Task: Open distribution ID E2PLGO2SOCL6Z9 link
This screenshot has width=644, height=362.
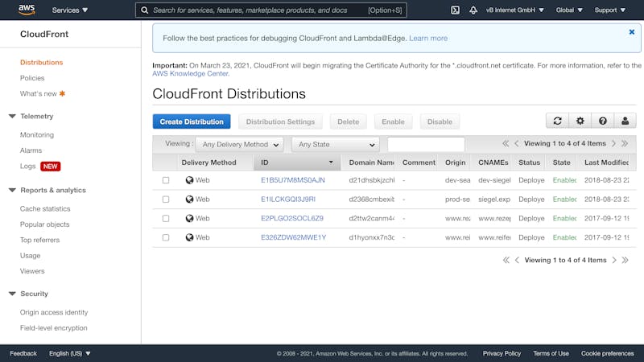Action: tap(292, 218)
